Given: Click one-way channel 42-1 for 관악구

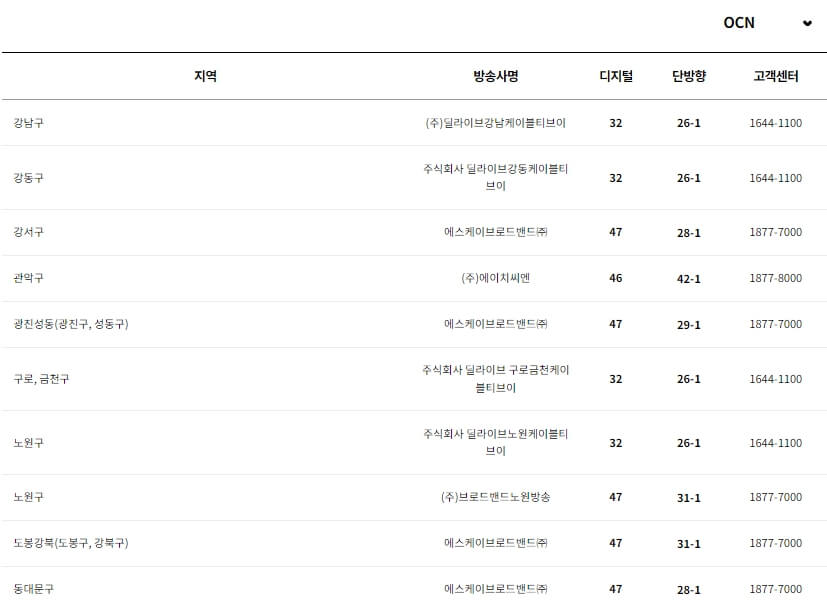Looking at the screenshot, I should [x=689, y=276].
